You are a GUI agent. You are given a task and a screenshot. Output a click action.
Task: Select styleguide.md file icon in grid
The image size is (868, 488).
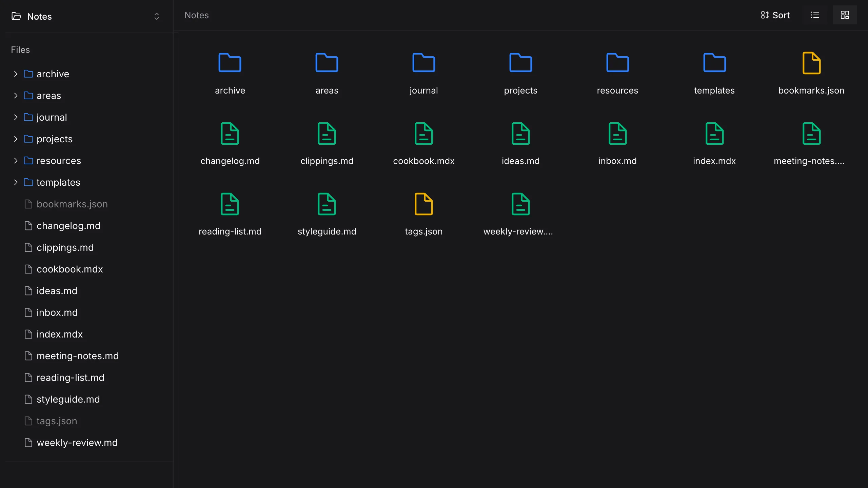click(327, 204)
